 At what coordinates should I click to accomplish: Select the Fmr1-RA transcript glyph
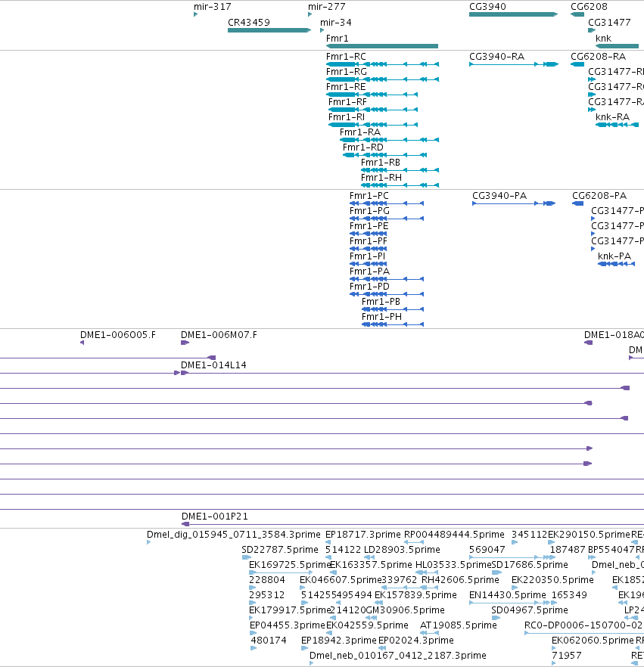click(389, 140)
